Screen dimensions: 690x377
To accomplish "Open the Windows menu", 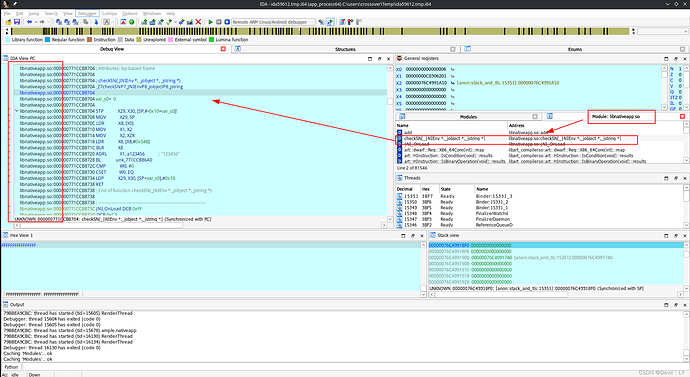I will pos(152,14).
